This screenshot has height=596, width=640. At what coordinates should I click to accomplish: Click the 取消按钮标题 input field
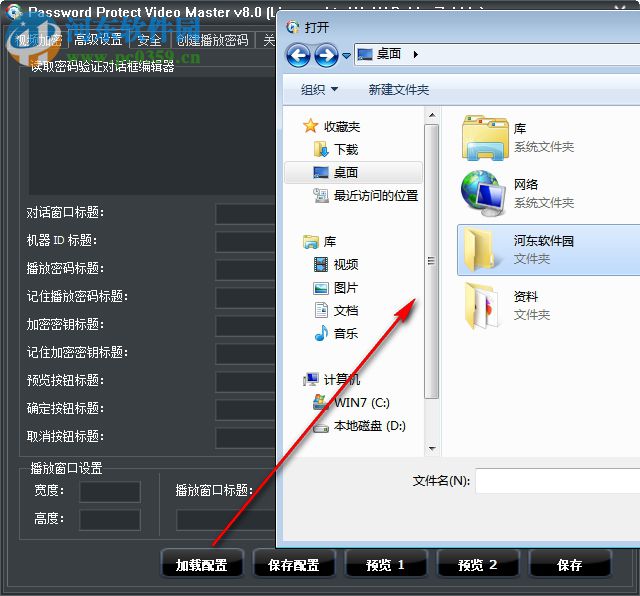point(246,438)
